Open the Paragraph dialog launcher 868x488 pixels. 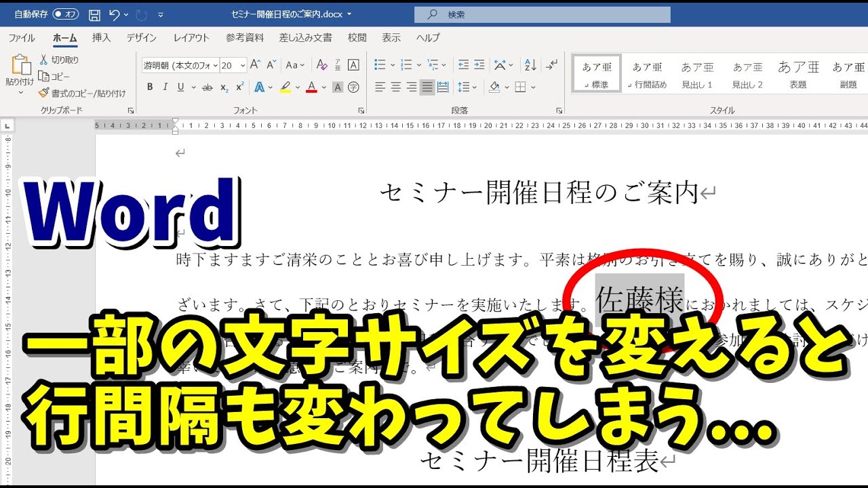pos(559,110)
